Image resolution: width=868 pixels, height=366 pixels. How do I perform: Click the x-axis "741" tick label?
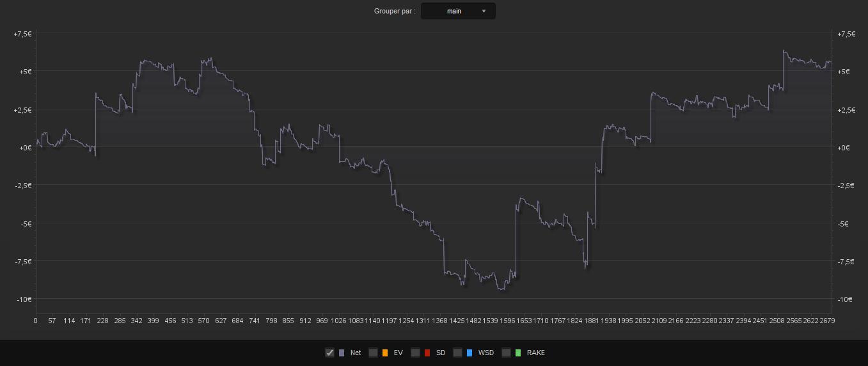255,320
